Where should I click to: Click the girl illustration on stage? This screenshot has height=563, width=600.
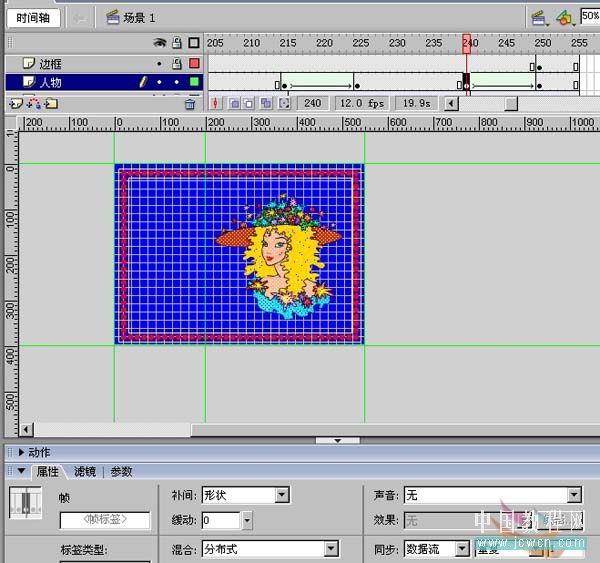pyautogui.click(x=279, y=256)
